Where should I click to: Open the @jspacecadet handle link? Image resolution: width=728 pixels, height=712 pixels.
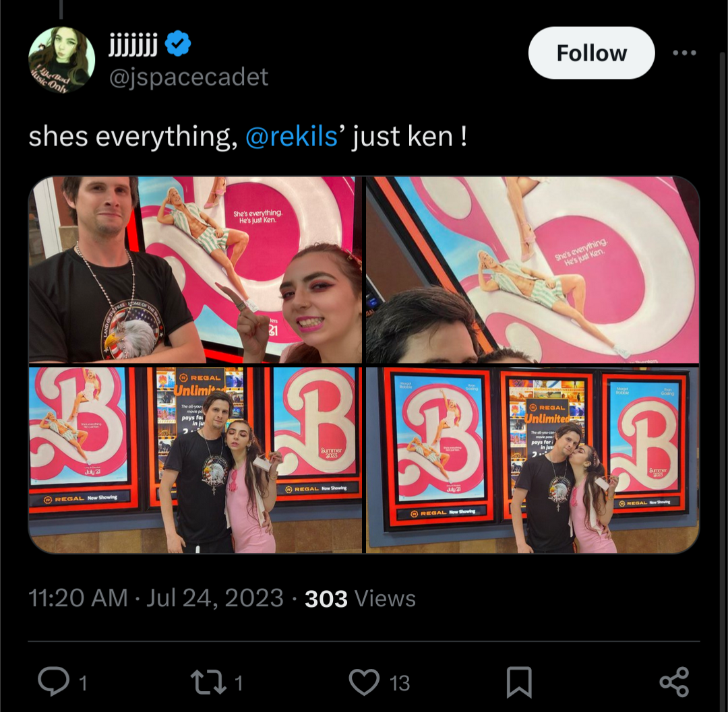(x=189, y=77)
